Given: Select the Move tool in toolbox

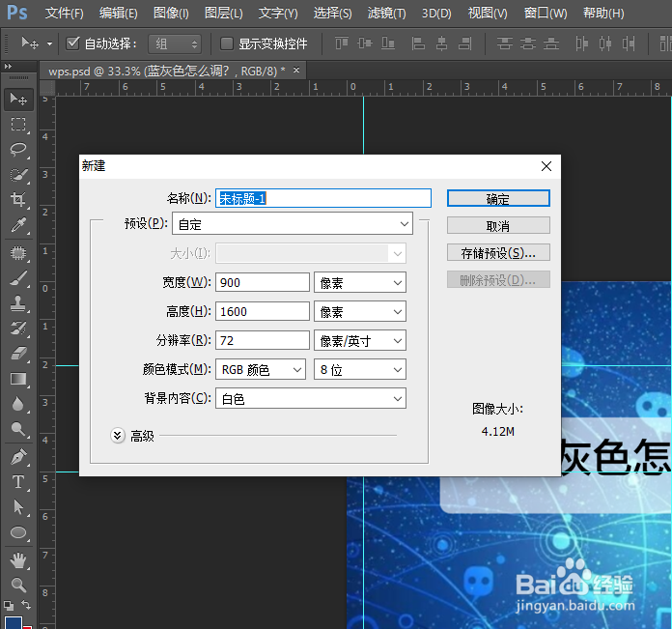Looking at the screenshot, I should 18,100.
